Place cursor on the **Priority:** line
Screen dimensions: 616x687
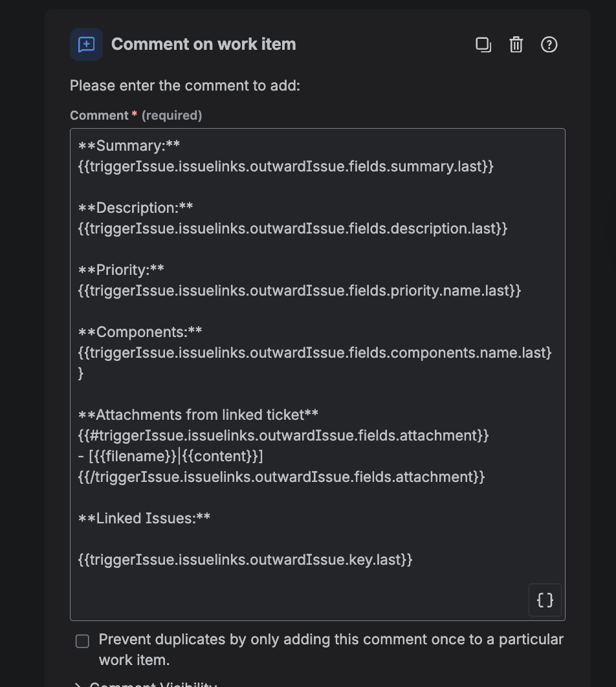coord(121,270)
